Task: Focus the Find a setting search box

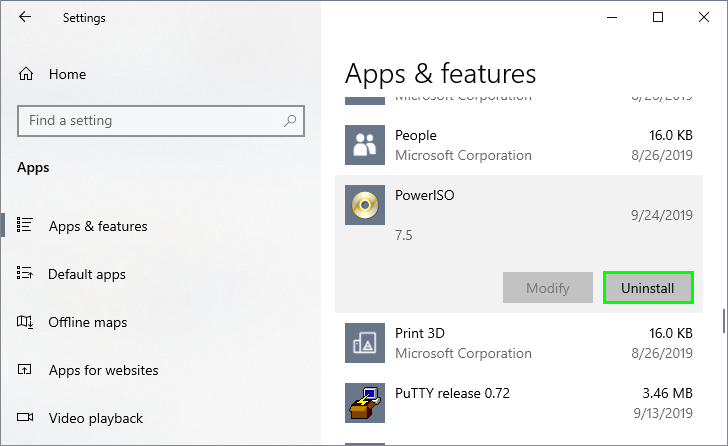Action: point(150,121)
